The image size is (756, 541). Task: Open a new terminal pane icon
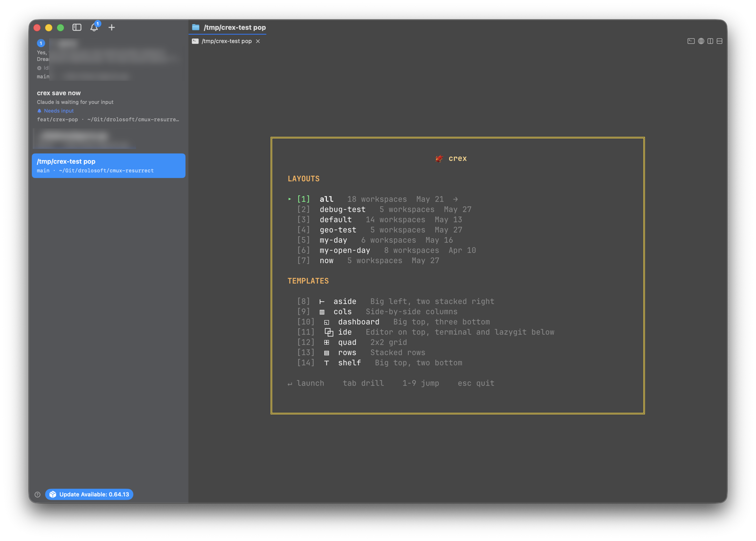pyautogui.click(x=691, y=41)
